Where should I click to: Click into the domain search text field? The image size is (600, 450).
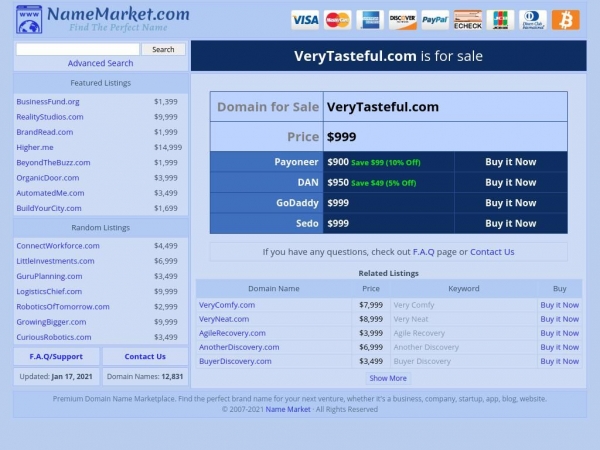78,49
